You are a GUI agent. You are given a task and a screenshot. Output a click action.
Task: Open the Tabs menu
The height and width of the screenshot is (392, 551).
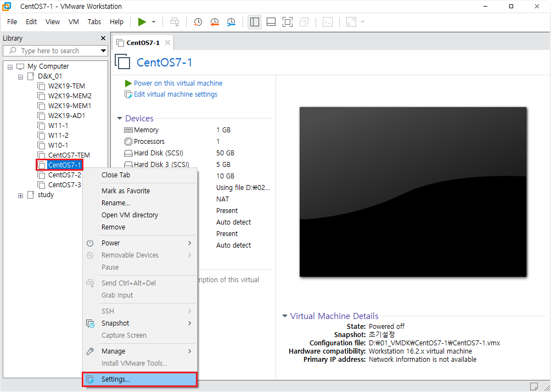click(94, 22)
